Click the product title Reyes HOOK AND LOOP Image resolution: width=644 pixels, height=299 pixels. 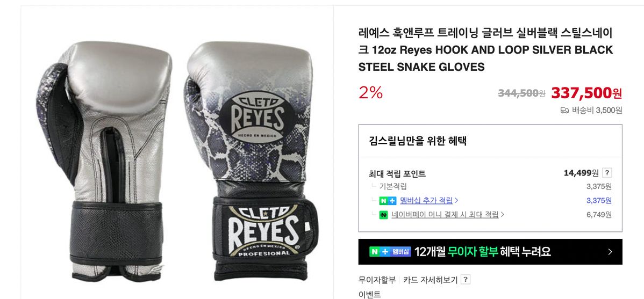coord(485,49)
